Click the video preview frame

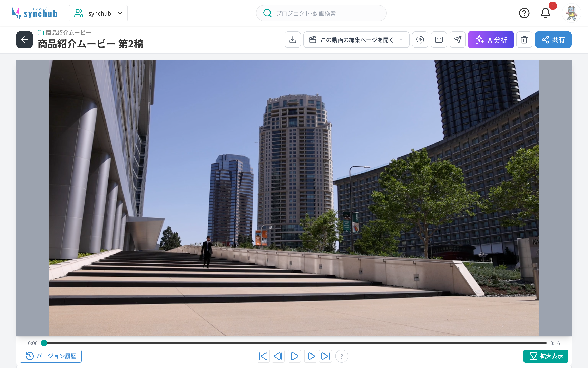click(294, 198)
